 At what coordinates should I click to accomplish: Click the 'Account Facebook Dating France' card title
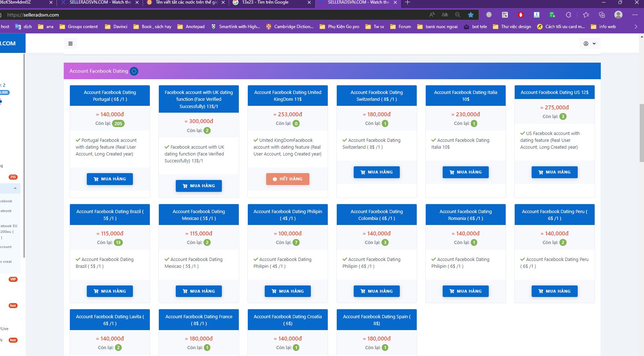pyautogui.click(x=199, y=320)
